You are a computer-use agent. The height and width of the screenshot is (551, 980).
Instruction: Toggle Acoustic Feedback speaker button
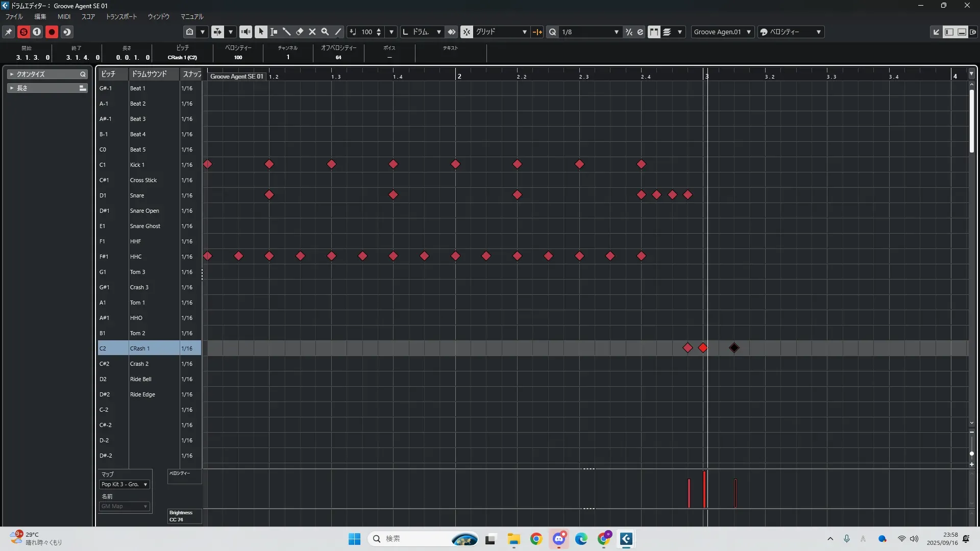(x=246, y=32)
